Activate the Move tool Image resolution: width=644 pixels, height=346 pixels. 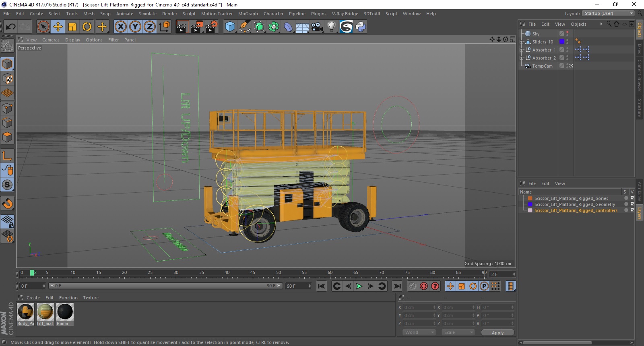[x=58, y=27]
